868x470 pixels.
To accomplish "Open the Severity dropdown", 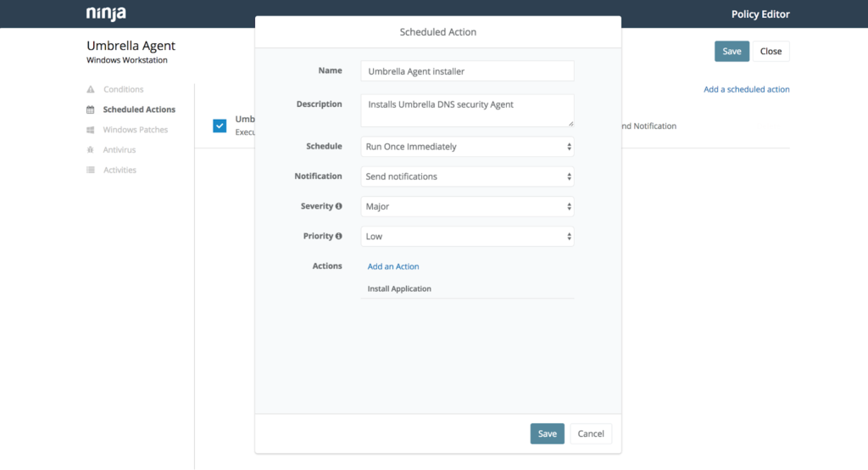I will [467, 207].
